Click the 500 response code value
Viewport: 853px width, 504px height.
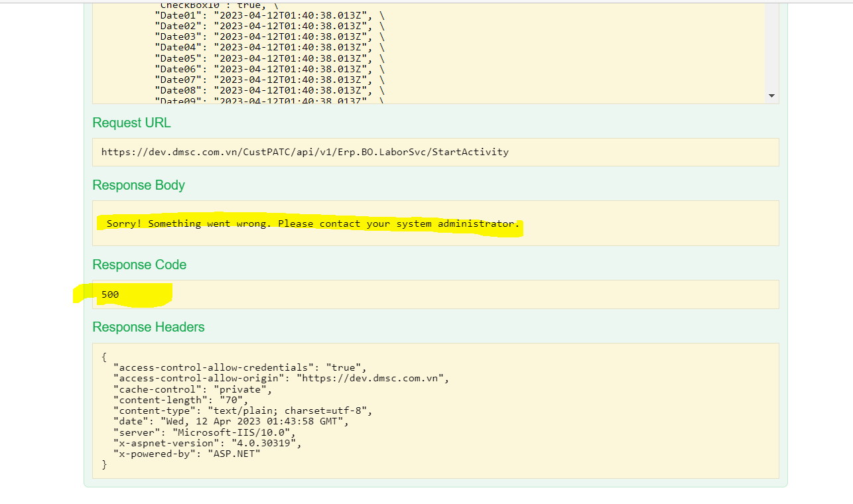pos(110,294)
